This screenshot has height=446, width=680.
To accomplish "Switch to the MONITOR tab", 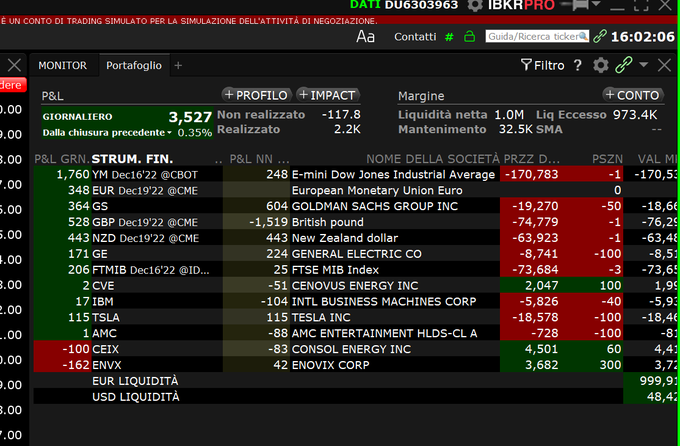I will click(x=62, y=65).
